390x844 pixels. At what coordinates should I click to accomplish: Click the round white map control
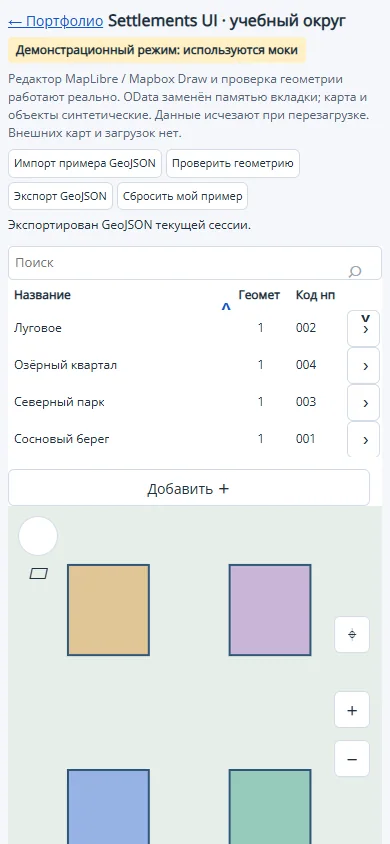pos(38,536)
